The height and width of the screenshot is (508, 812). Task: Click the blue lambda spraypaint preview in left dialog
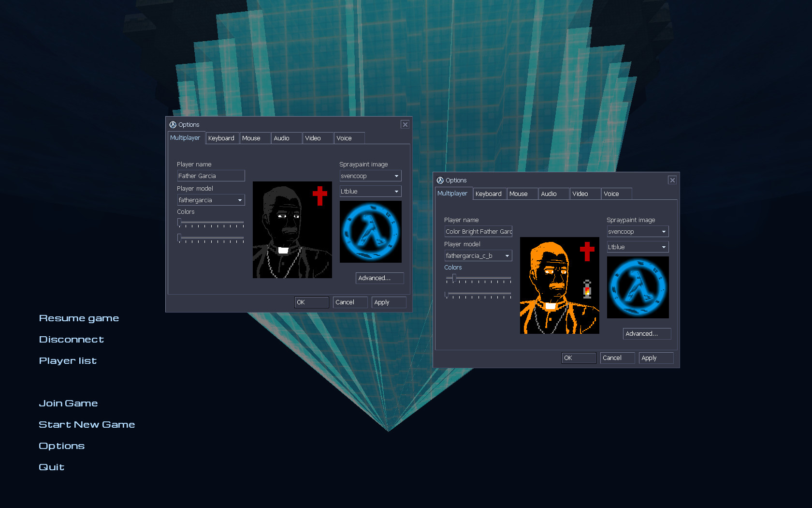point(370,232)
